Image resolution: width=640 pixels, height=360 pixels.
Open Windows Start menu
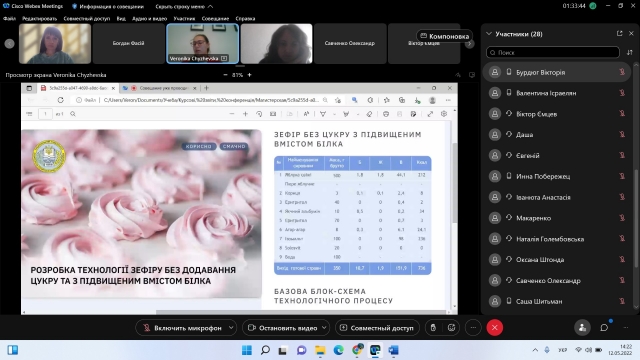coord(247,350)
